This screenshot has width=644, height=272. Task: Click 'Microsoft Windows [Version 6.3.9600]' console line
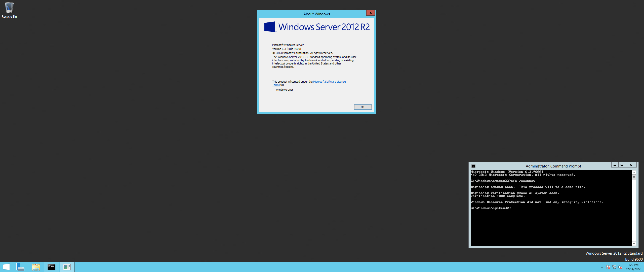tap(507, 172)
